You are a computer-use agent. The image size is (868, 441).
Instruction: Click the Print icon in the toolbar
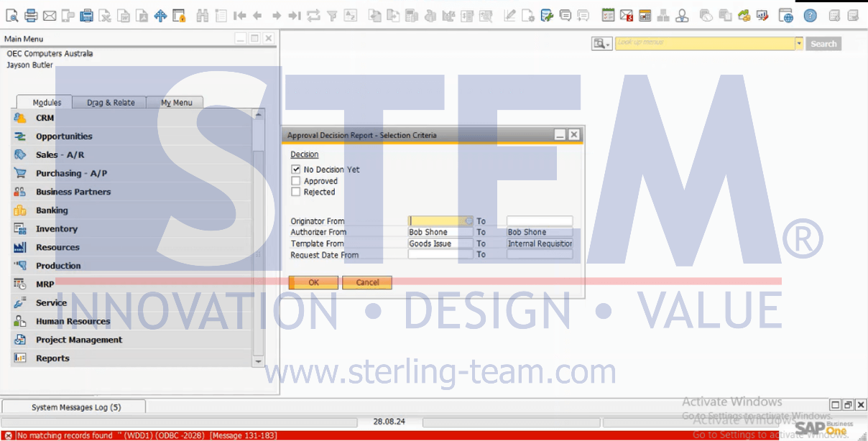31,15
